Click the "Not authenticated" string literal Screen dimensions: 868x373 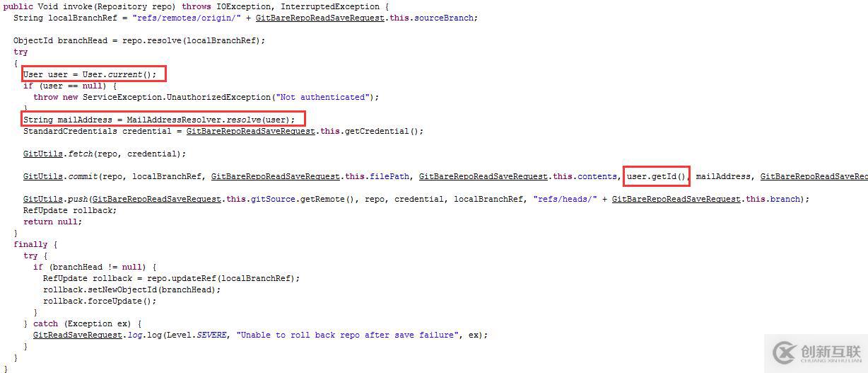pyautogui.click(x=322, y=97)
